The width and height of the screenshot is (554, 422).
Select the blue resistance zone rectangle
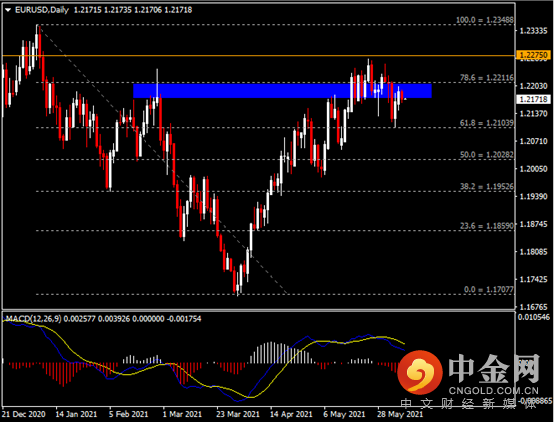coord(282,91)
